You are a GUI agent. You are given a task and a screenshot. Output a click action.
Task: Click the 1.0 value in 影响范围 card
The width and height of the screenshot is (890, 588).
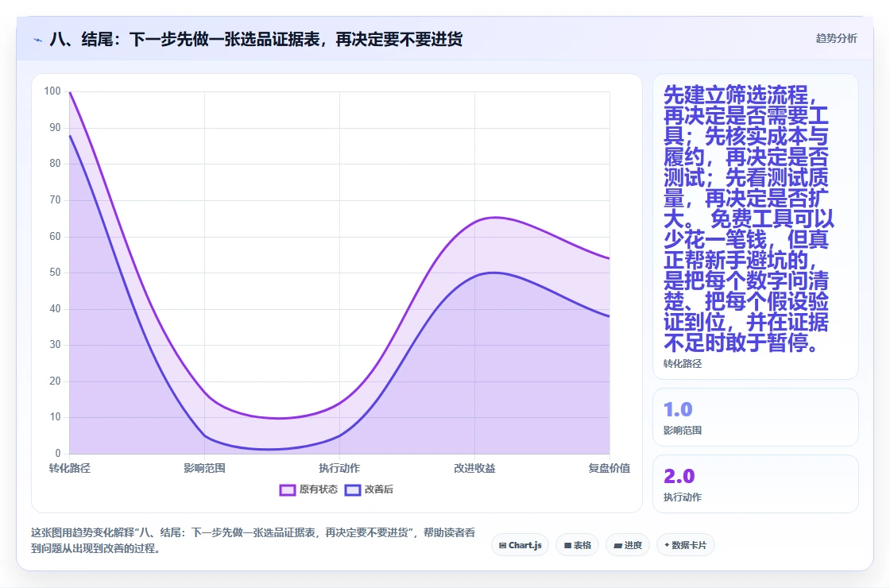click(678, 409)
